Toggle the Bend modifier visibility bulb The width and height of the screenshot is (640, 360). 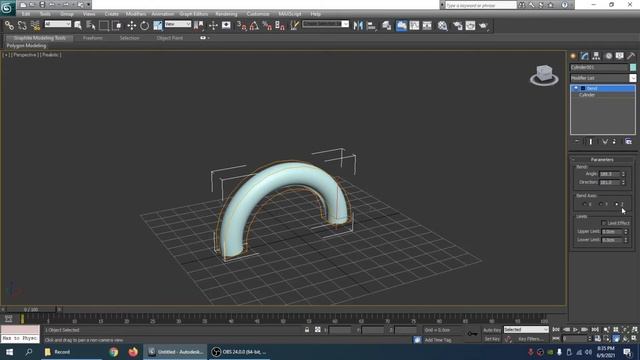[x=576, y=88]
